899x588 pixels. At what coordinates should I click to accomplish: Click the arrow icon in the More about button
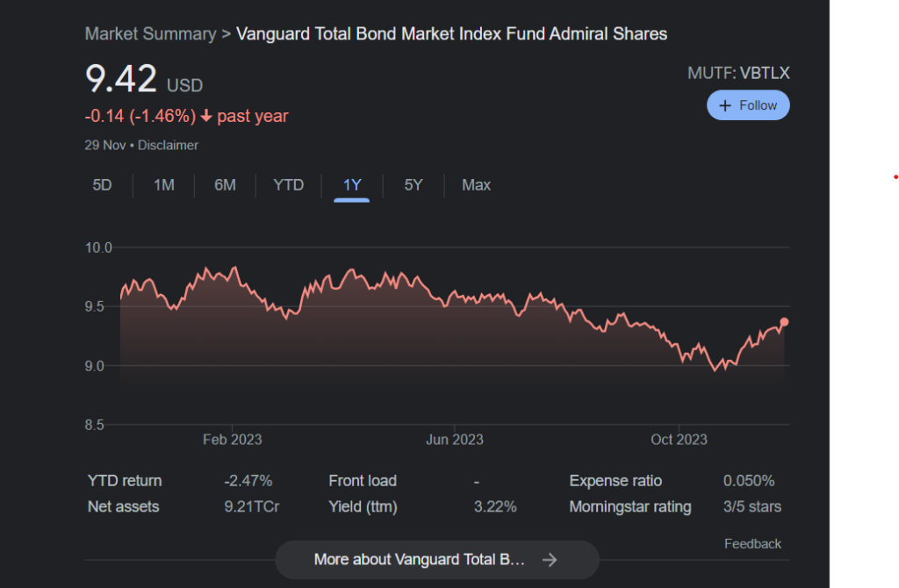(550, 560)
